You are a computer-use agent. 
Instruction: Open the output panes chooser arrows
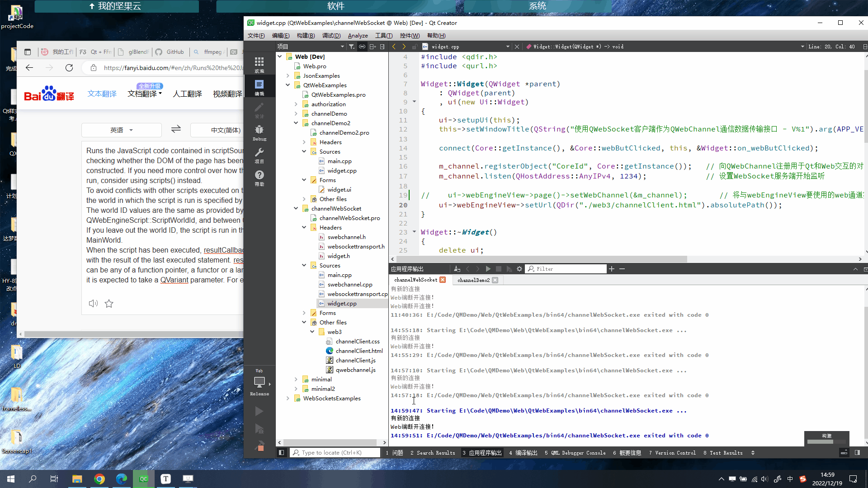[753, 452]
